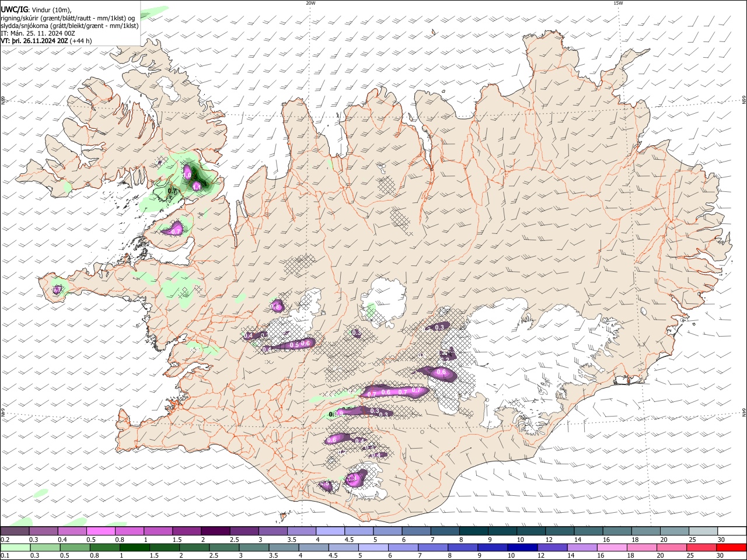Click the 'slydda/snjókoma' legend description line

[69, 26]
